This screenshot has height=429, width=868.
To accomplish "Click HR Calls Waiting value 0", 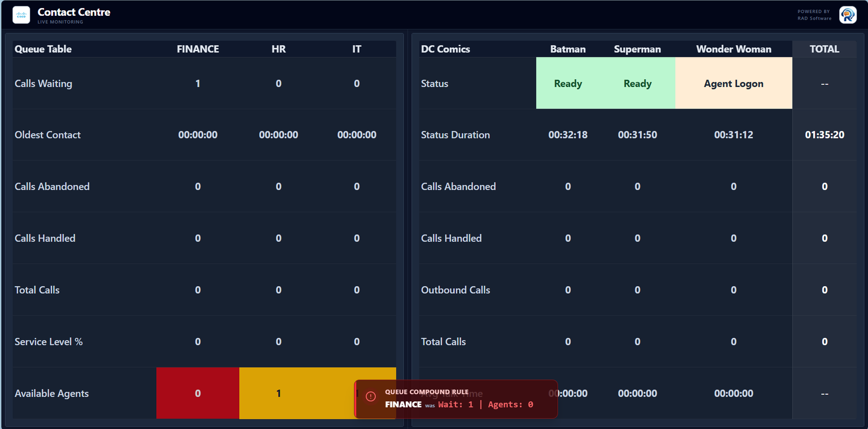I will (278, 84).
